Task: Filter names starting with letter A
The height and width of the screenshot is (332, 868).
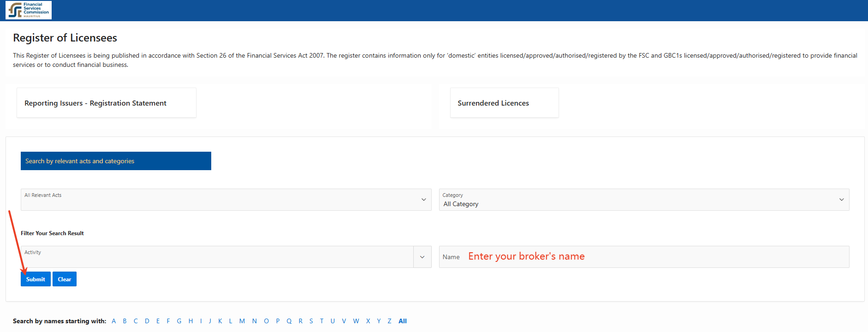Action: [x=113, y=321]
